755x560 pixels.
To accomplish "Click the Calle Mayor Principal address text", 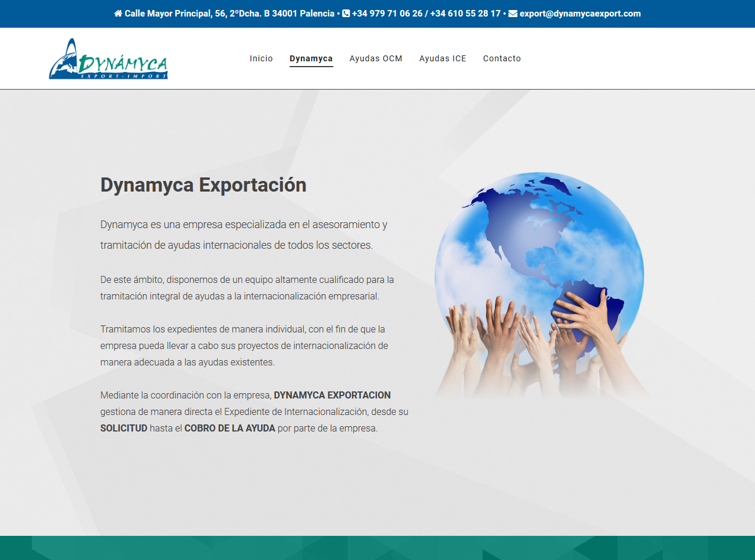I will [x=229, y=14].
